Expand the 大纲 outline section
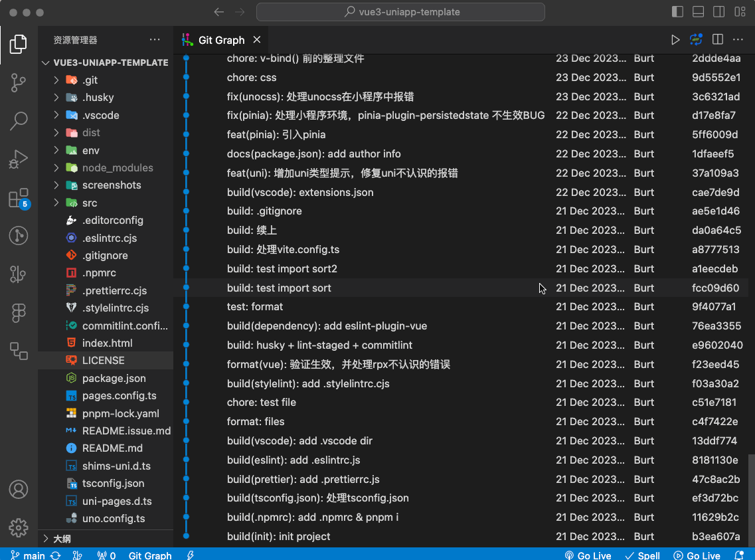The width and height of the screenshot is (755, 560). (x=62, y=539)
